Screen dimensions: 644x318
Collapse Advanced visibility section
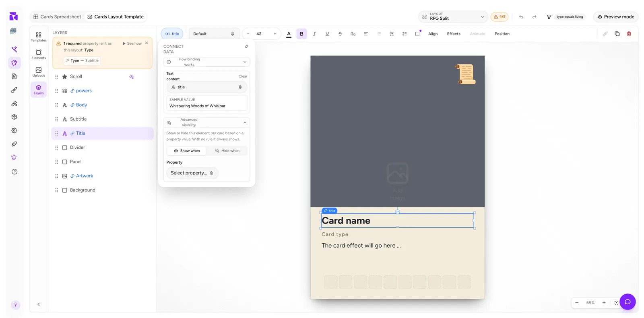click(x=207, y=122)
